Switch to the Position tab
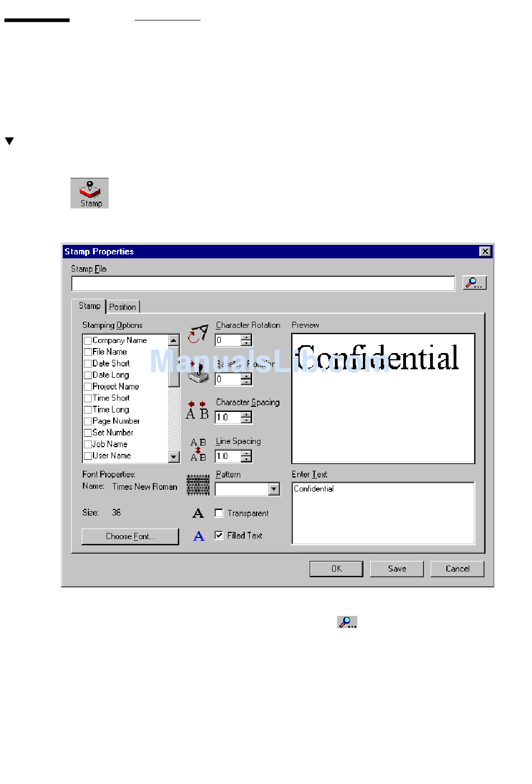The image size is (532, 784). pos(123,307)
